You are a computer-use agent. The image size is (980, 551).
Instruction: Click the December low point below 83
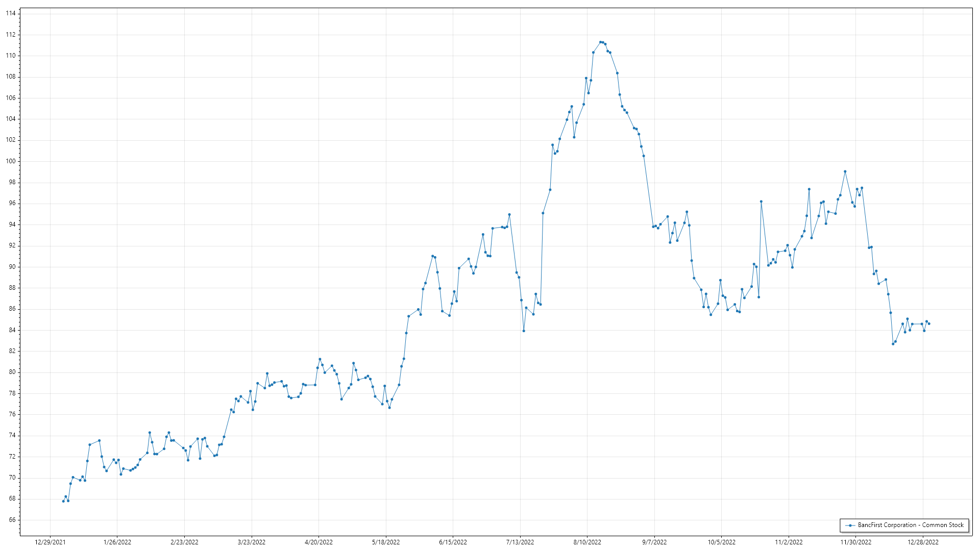point(893,344)
